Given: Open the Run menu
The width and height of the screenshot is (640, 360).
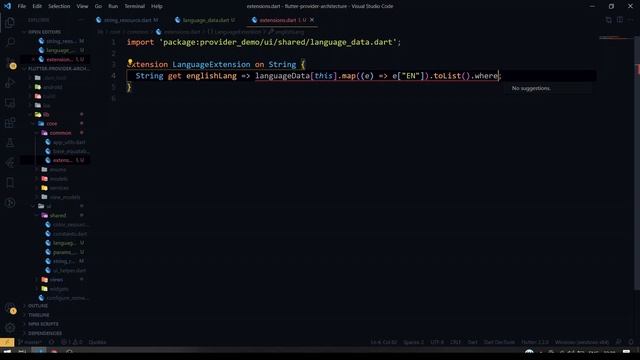Looking at the screenshot, I should 113,6.
